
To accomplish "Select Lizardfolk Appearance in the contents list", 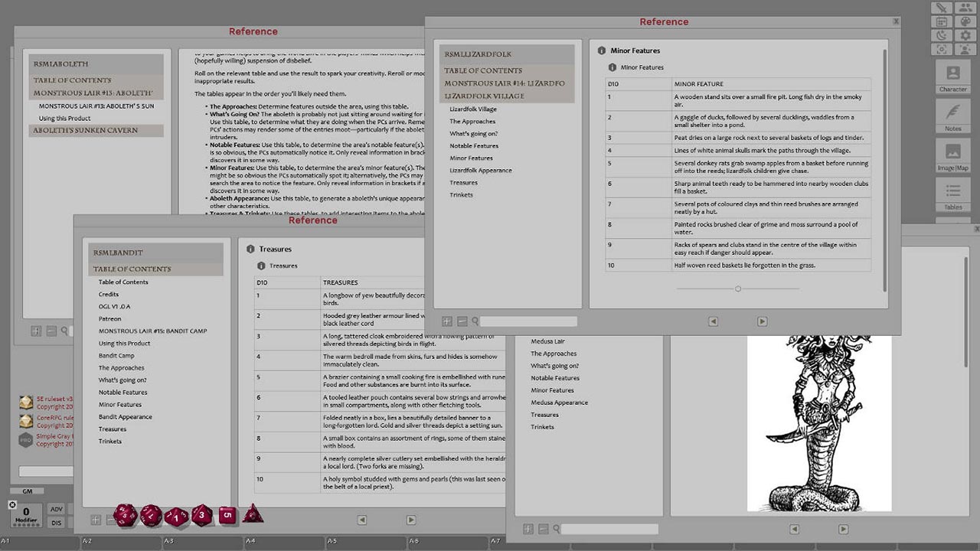I will 480,170.
